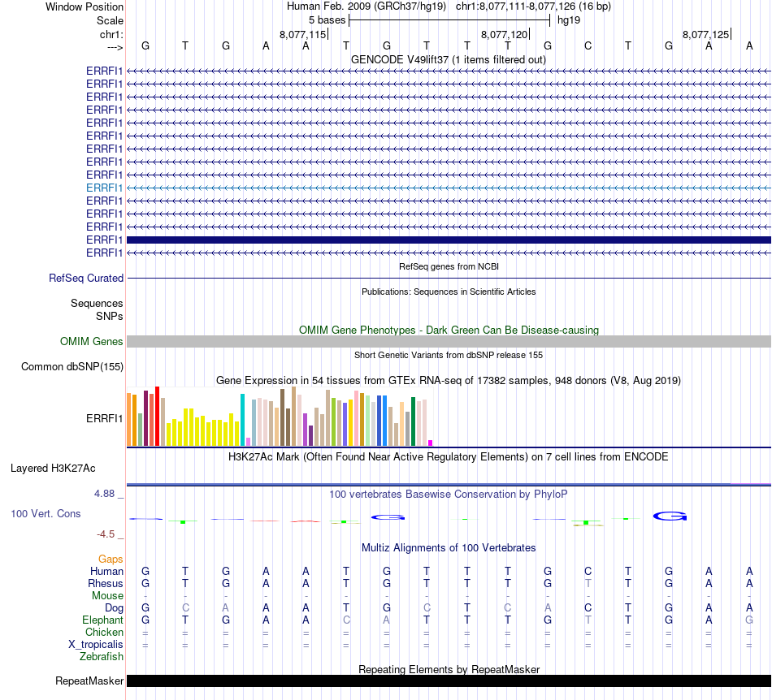Click the black RepeatMasker item bar
The height and width of the screenshot is (700, 772).
click(x=449, y=681)
